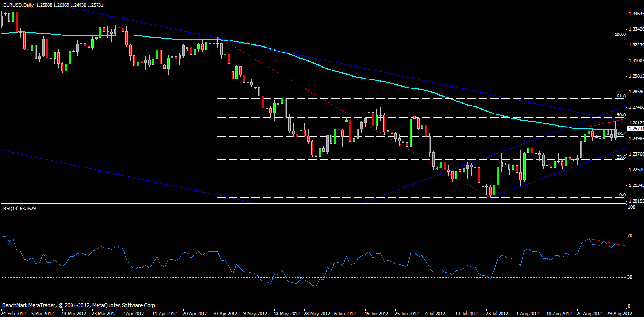Select the 9 May 2012 time axis label

pos(255,313)
